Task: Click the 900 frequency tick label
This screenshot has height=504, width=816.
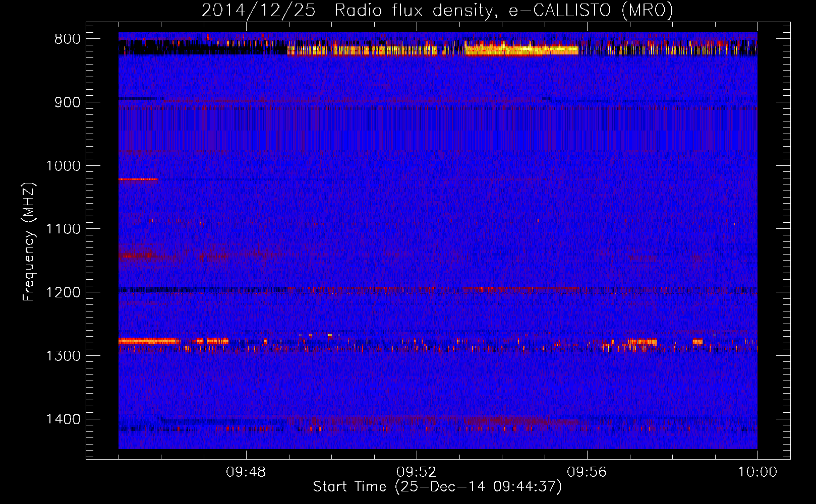Action: click(x=67, y=102)
